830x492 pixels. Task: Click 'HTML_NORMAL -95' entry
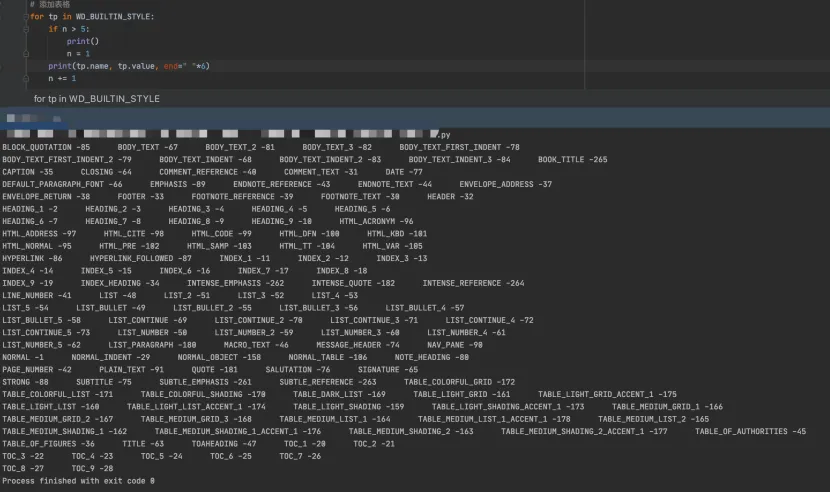(37, 246)
